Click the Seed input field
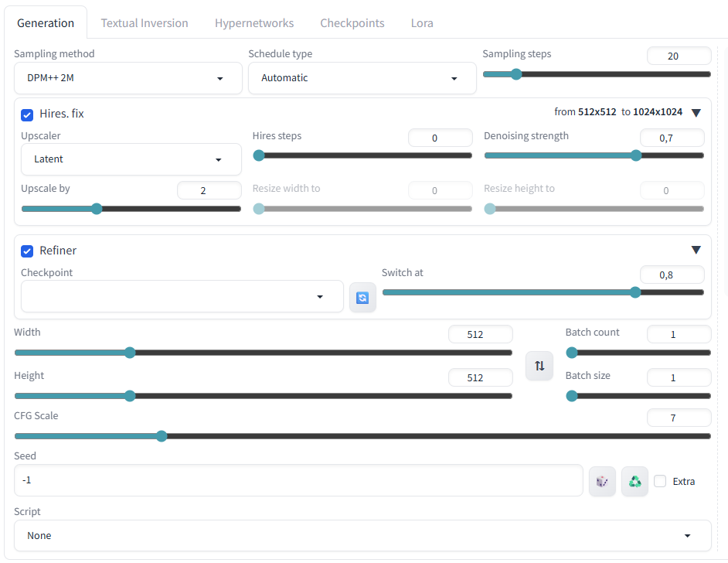 (298, 480)
